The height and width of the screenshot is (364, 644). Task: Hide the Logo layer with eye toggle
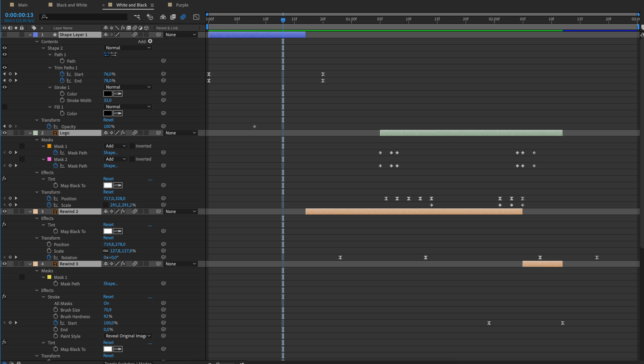[4, 133]
